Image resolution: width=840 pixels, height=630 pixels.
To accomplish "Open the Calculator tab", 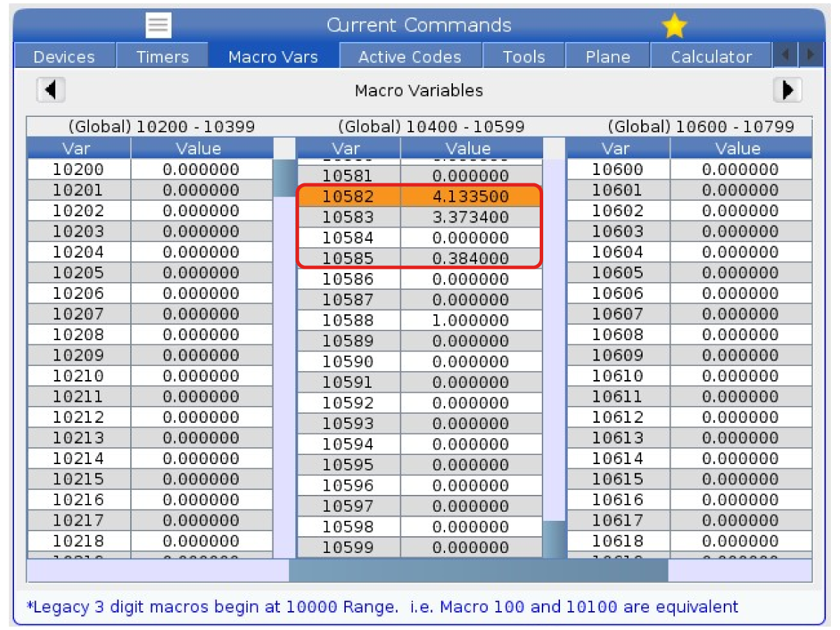I will [x=711, y=57].
